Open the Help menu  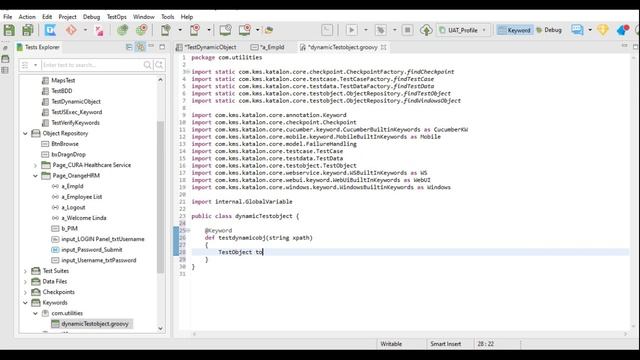187,17
